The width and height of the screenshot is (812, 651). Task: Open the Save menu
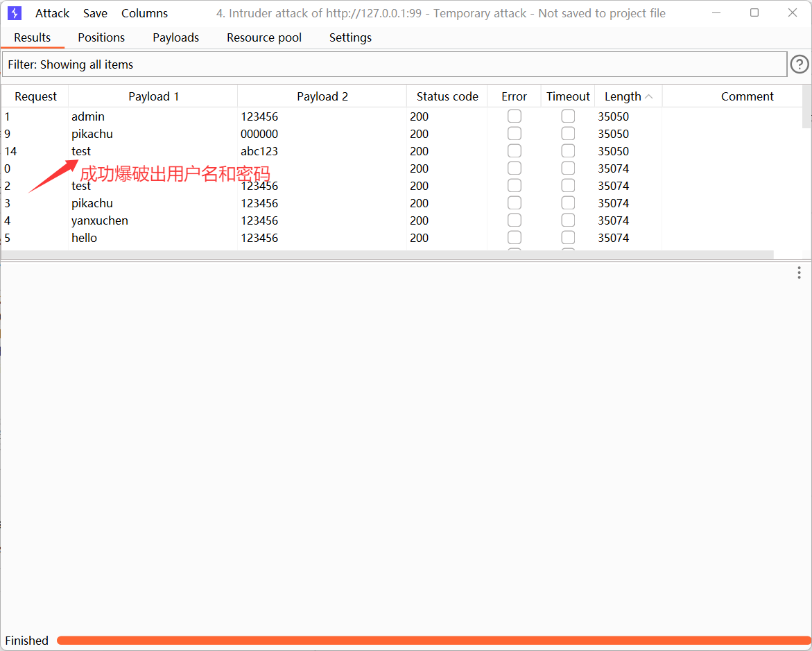tap(95, 13)
